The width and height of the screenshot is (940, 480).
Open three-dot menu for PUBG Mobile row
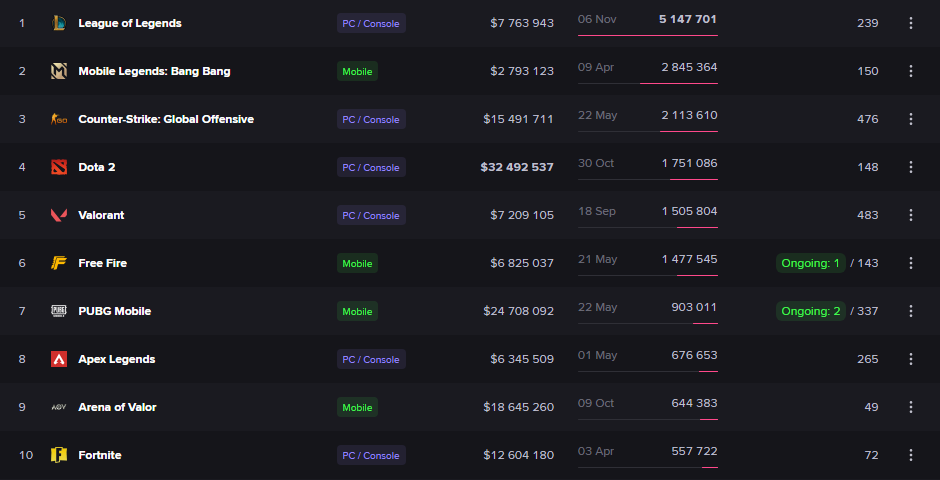(911, 311)
